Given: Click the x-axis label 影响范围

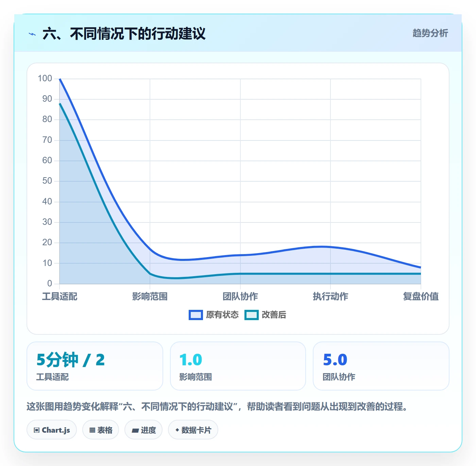Looking at the screenshot, I should click(150, 296).
